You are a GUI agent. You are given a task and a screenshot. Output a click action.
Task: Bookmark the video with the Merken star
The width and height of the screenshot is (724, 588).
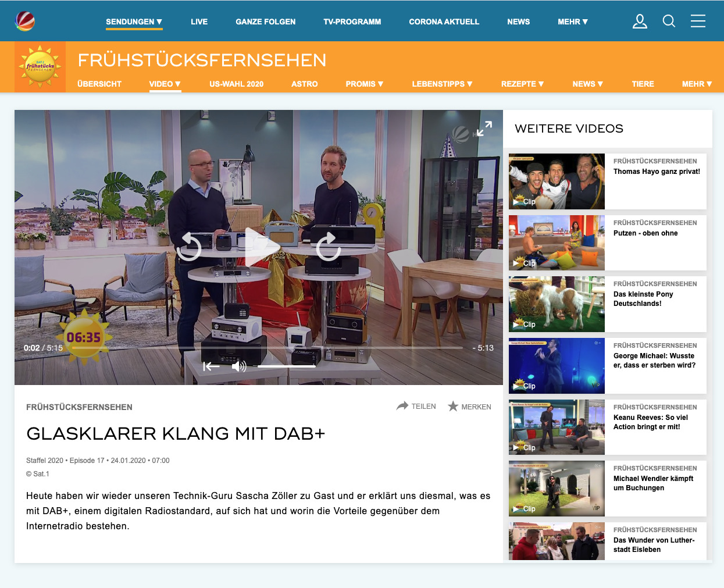point(469,407)
